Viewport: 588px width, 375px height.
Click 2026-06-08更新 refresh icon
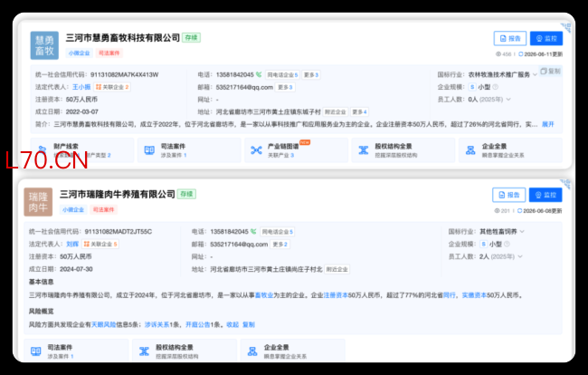coord(520,211)
